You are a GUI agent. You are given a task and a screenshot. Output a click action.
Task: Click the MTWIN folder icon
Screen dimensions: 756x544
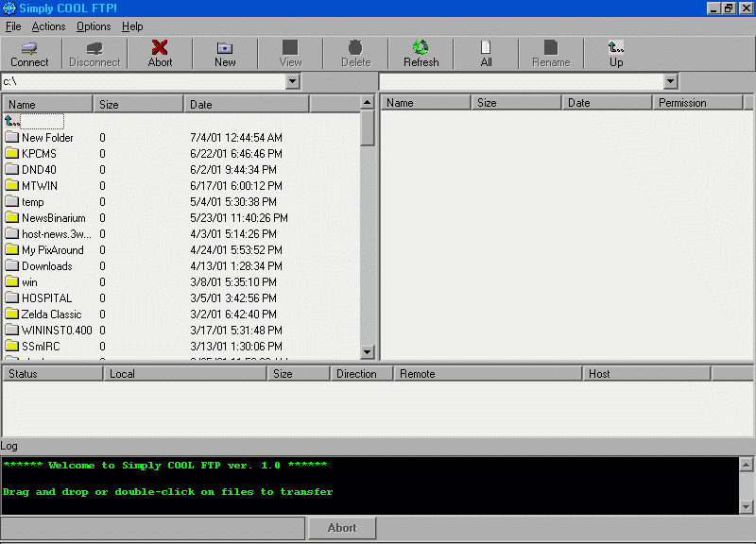coord(11,185)
